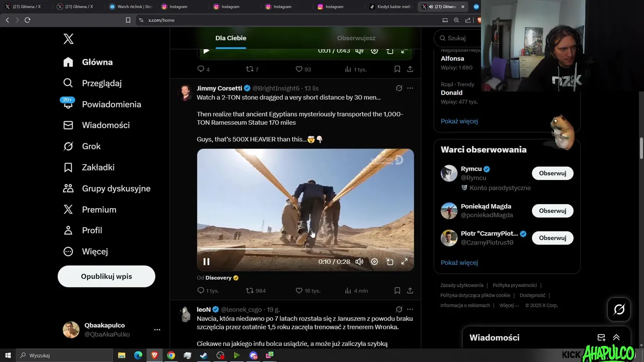Bookmark page icon in address bar
644x362 pixels.
[x=128, y=20]
